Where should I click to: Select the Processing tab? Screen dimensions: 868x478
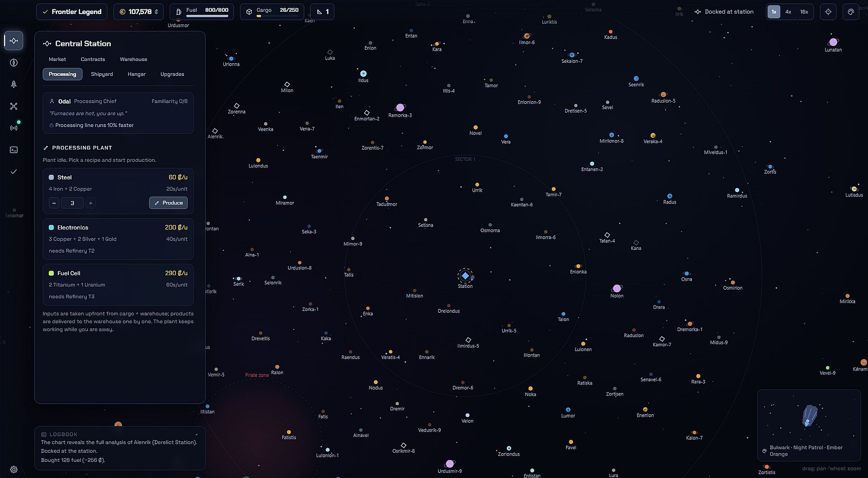[x=62, y=74]
